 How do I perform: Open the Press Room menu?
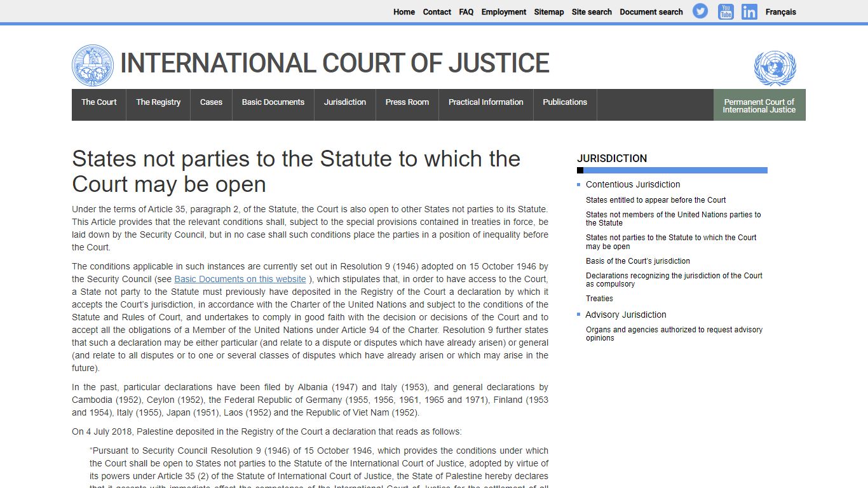(x=407, y=105)
